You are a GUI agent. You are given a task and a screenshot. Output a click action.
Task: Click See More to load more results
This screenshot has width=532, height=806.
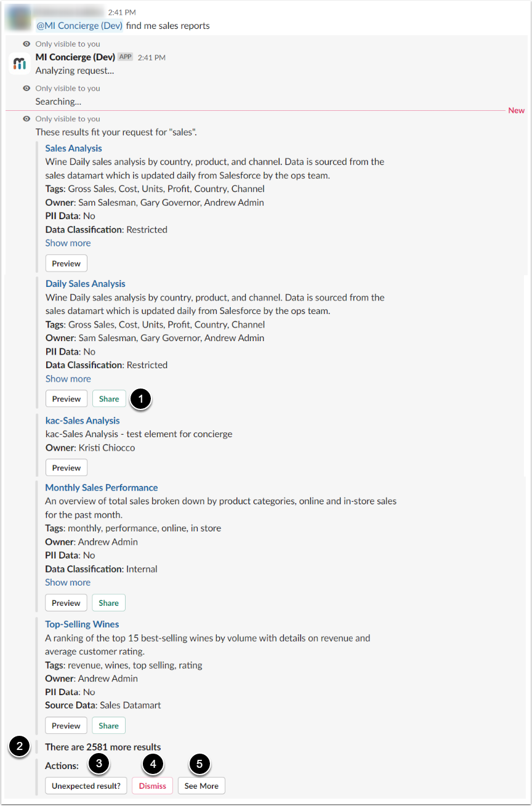coord(201,786)
